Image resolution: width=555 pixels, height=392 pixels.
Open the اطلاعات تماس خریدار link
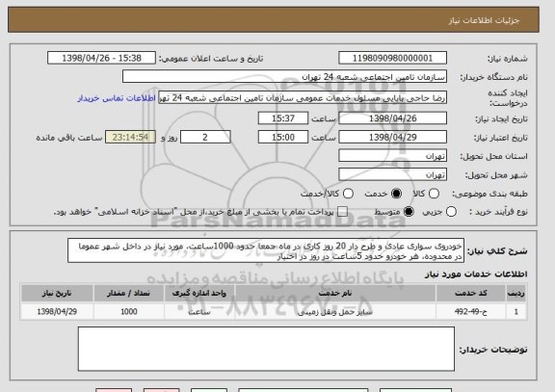point(117,98)
